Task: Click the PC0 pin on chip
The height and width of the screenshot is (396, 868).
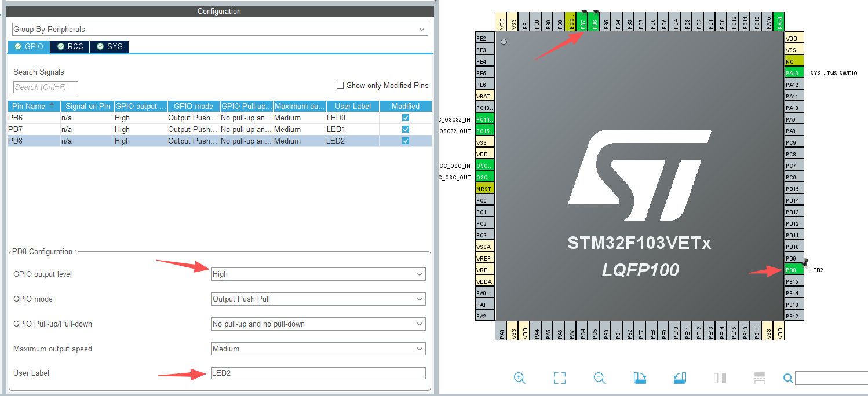Action: (x=484, y=200)
